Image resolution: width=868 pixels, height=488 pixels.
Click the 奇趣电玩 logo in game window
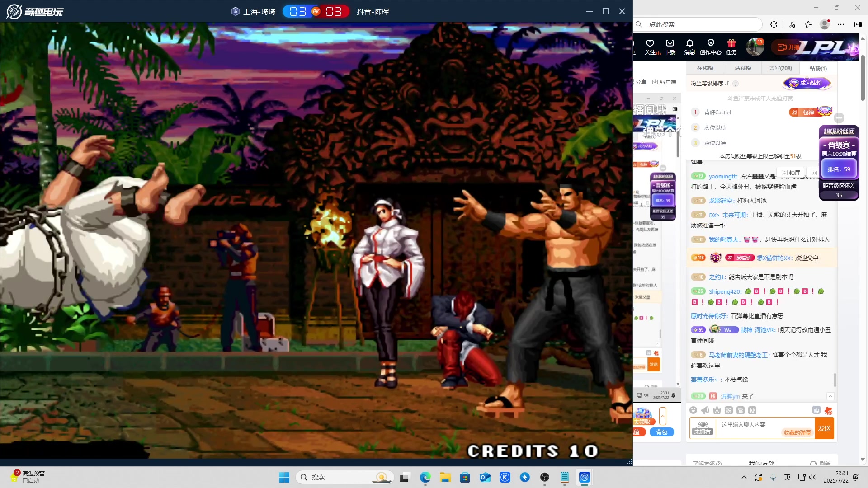[35, 11]
